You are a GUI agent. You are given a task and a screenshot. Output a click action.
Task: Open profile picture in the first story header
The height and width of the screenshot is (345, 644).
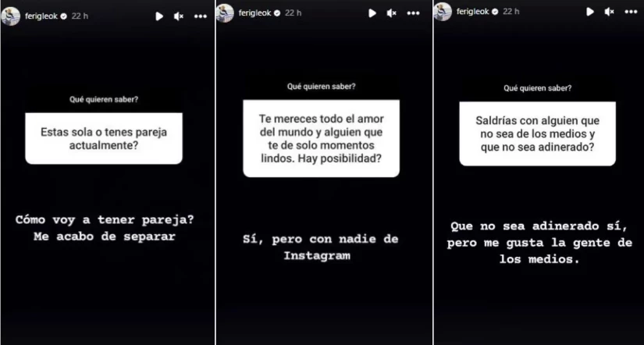pyautogui.click(x=11, y=16)
